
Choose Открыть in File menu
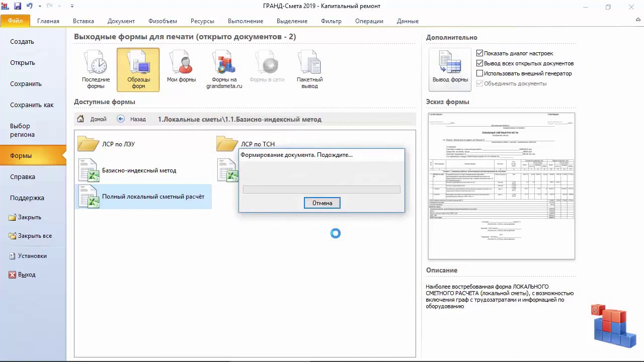[x=23, y=63]
